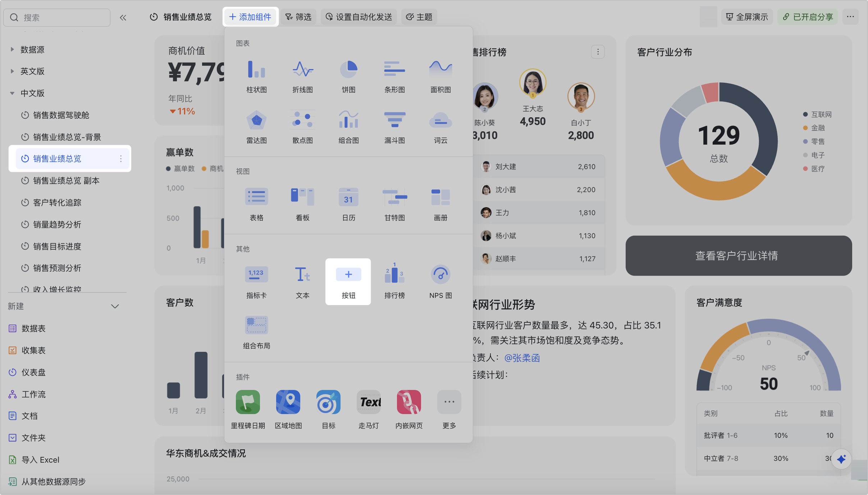Select the 条形图 horizontal bar component
This screenshot has width=868, height=495.
click(394, 77)
